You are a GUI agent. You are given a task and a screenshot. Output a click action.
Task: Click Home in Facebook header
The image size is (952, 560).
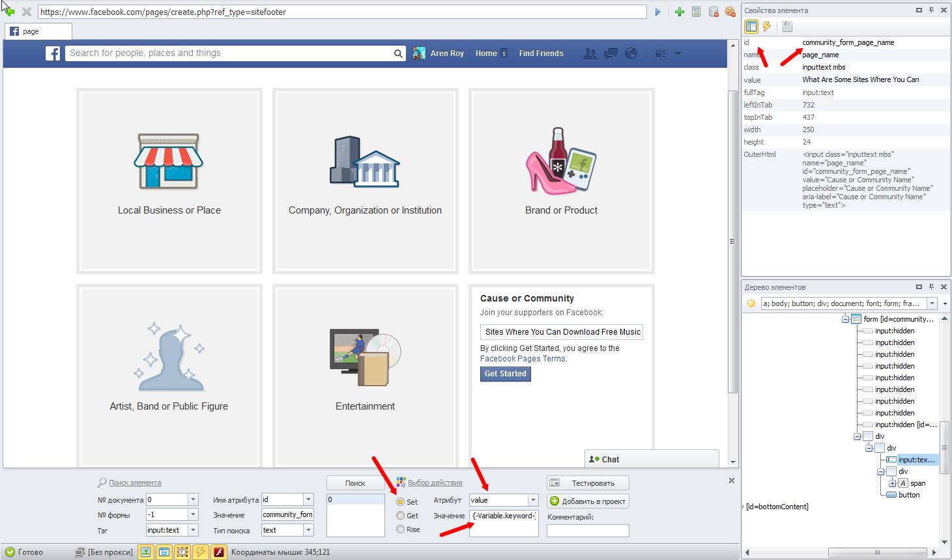[486, 53]
